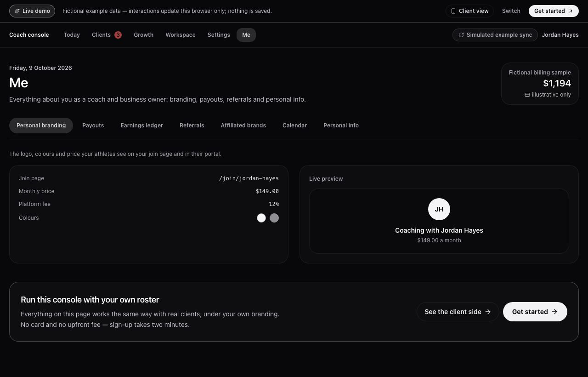This screenshot has width=588, height=377.
Task: Select the grey colour swatch
Action: (x=274, y=218)
